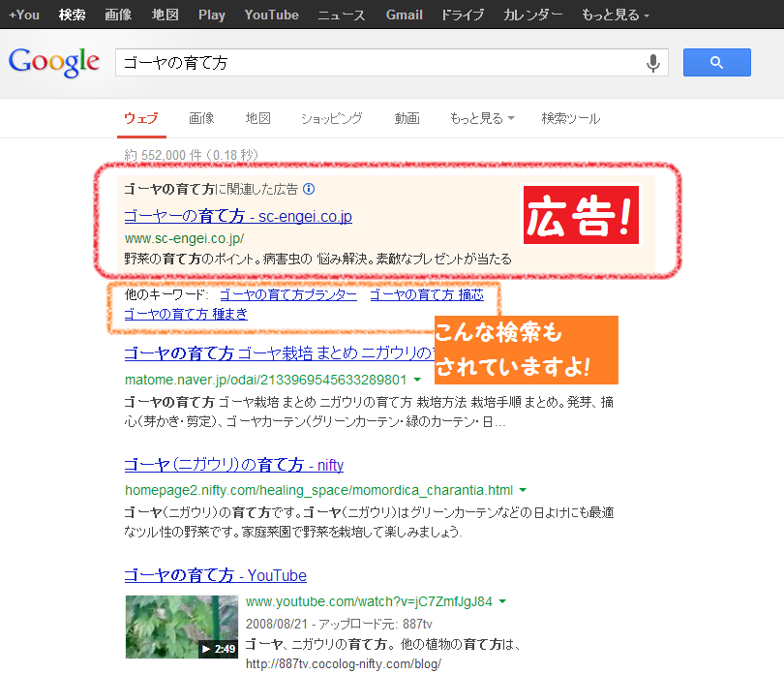Click related keyword ゴーヤの育て方 摘芯

click(427, 294)
